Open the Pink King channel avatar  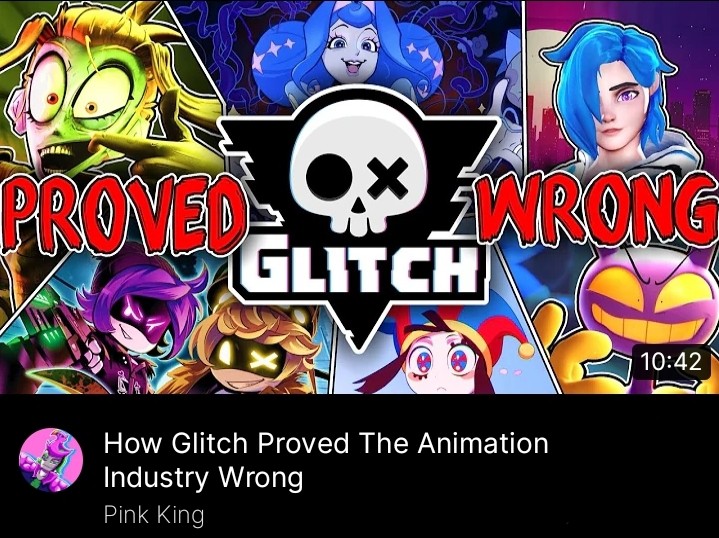tap(51, 460)
